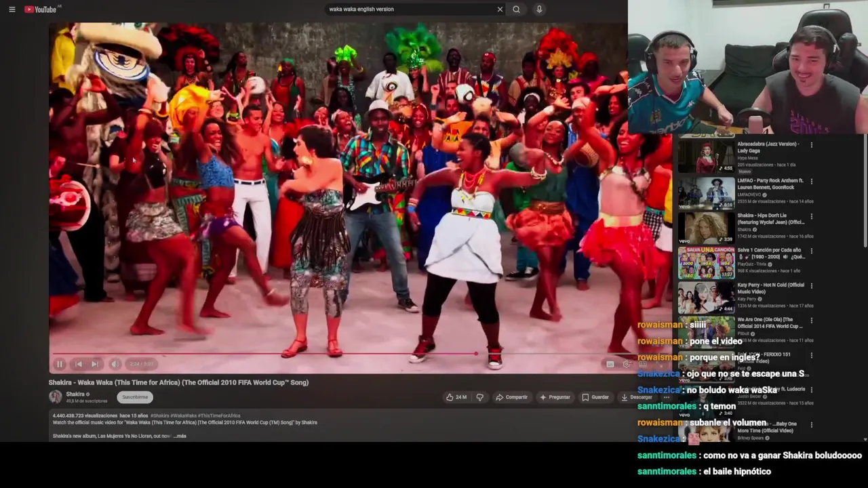Click the 'Abracadabra (Jazz Version) - Lady Gaga' title

(x=768, y=147)
